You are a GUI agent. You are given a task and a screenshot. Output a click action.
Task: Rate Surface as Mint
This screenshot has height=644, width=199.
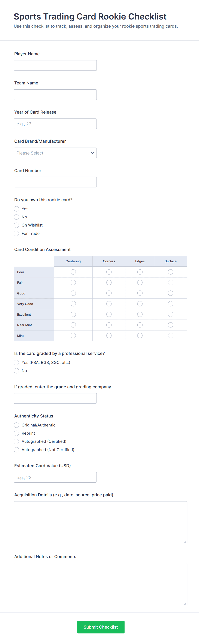[x=171, y=335]
